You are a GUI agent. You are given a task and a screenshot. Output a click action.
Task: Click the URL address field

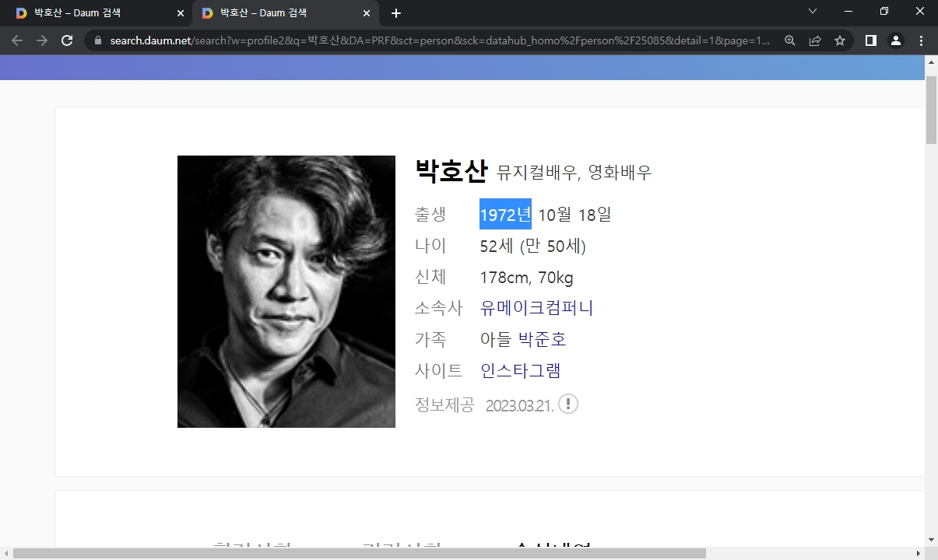(440, 40)
